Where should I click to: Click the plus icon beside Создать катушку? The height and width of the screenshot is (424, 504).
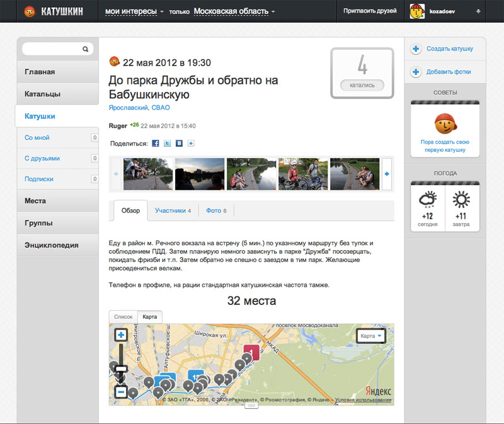click(x=416, y=49)
